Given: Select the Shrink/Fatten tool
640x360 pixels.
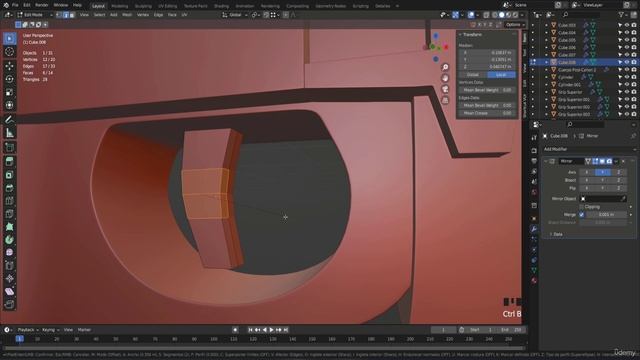Looking at the screenshot, I should pos(9,279).
